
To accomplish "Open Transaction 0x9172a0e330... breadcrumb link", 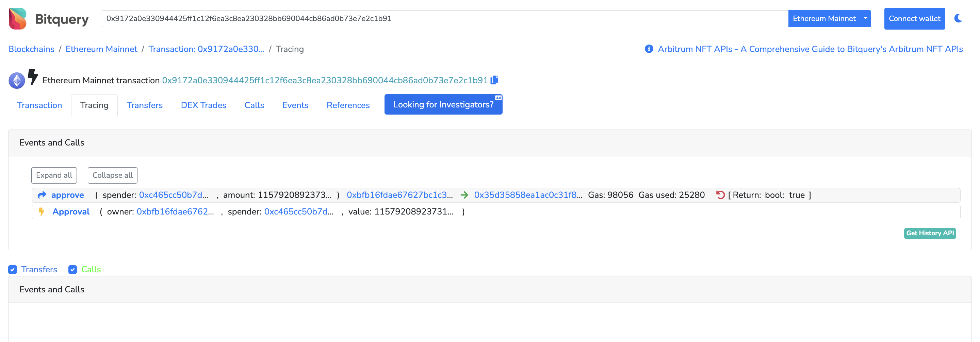I will 206,49.
